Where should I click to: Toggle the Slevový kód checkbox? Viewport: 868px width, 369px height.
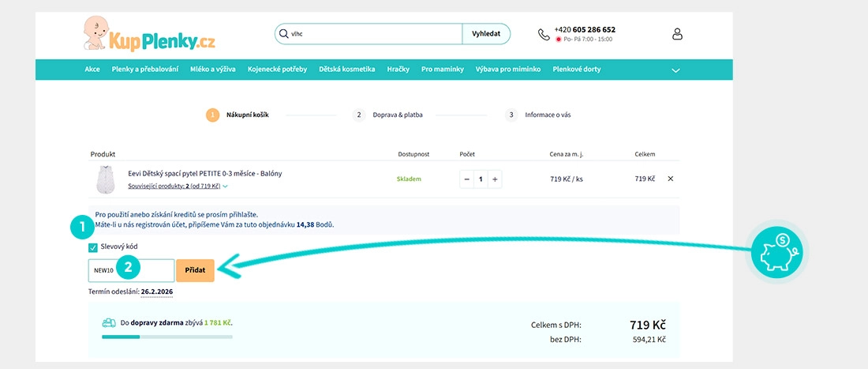(93, 247)
